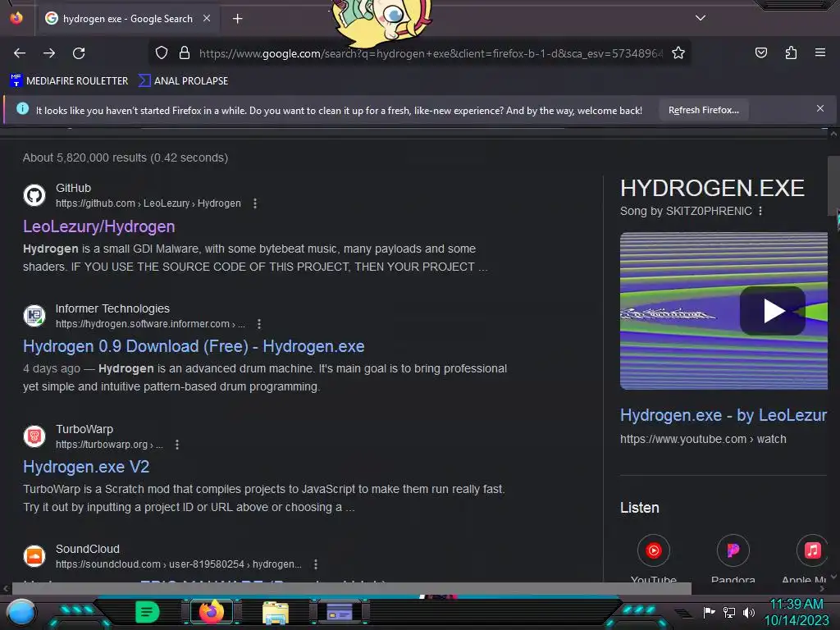The width and height of the screenshot is (840, 630).
Task: Dismiss the Firefox refresh notification bar
Action: click(x=820, y=109)
